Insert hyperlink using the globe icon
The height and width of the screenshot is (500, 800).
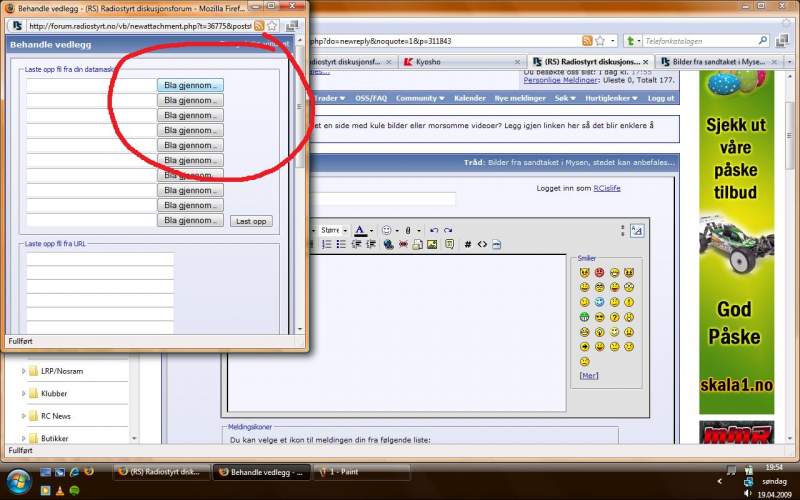point(388,244)
